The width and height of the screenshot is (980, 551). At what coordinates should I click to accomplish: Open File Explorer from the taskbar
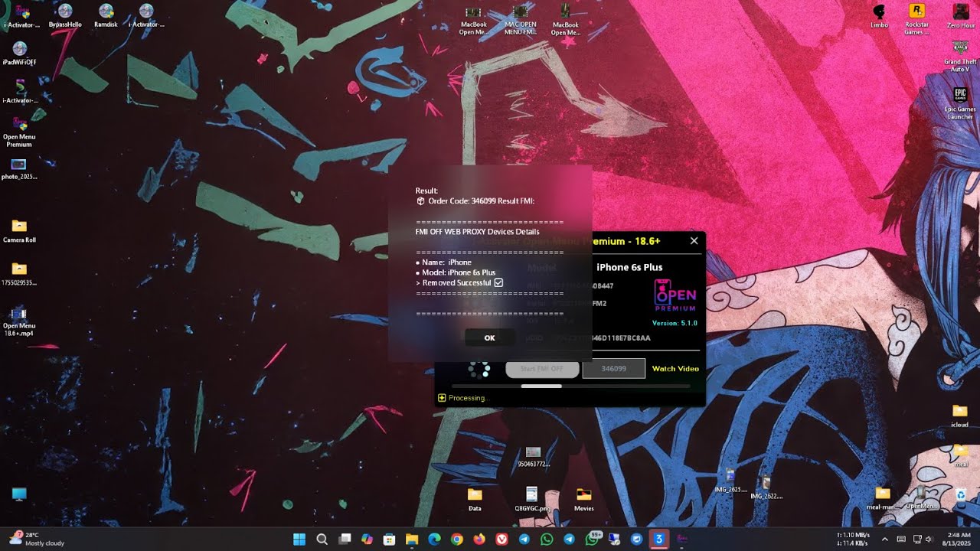click(x=412, y=539)
